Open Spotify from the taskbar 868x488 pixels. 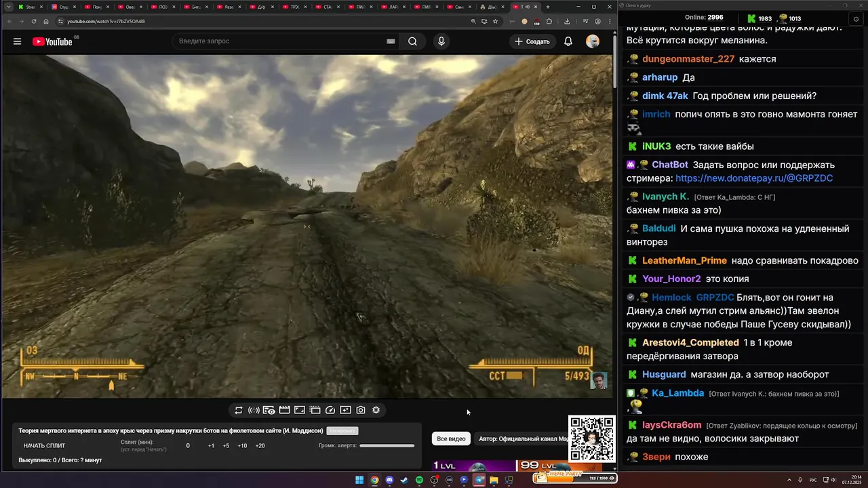[419, 481]
